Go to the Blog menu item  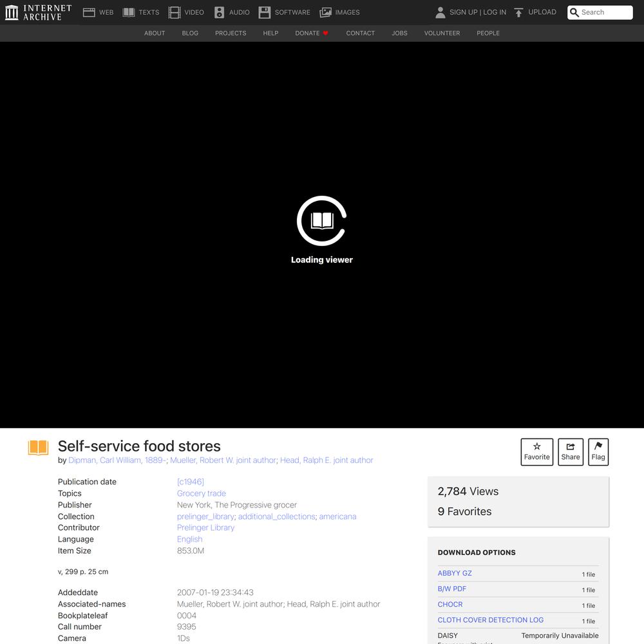click(190, 33)
